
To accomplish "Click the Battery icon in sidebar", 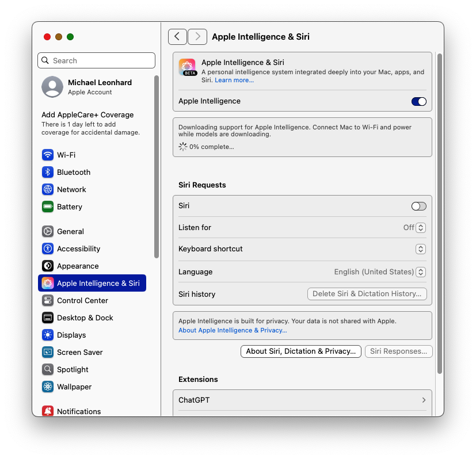I will [48, 206].
